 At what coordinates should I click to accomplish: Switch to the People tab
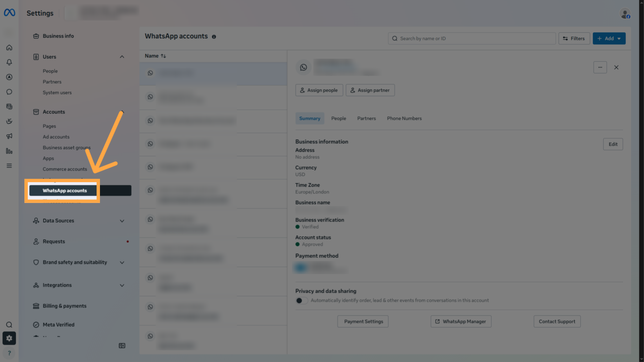(x=338, y=118)
